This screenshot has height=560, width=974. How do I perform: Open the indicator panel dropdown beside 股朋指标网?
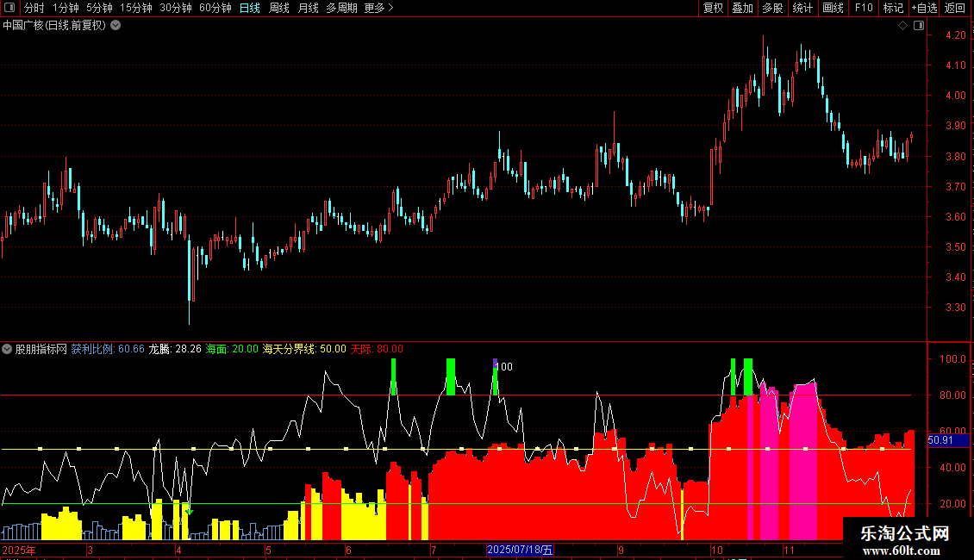pos(7,349)
